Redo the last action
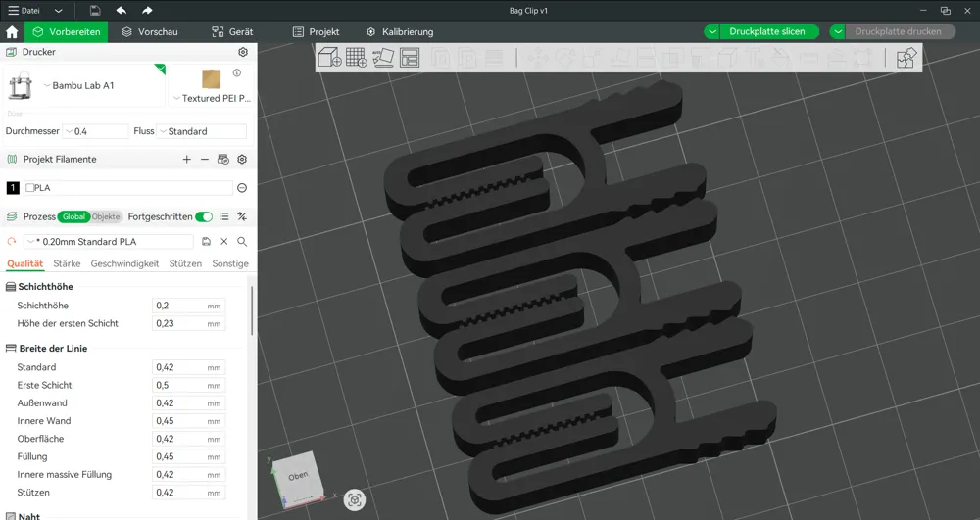Viewport: 980px width, 520px height. (147, 10)
